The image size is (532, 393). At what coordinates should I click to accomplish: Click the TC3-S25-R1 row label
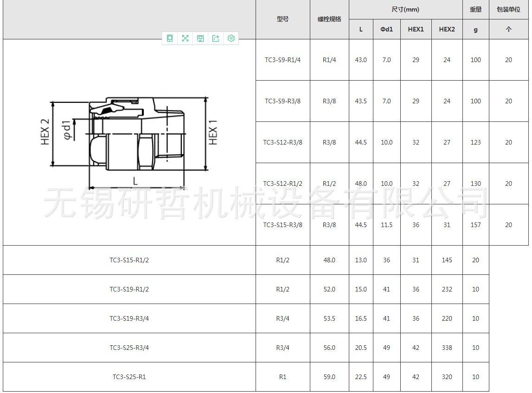(129, 377)
